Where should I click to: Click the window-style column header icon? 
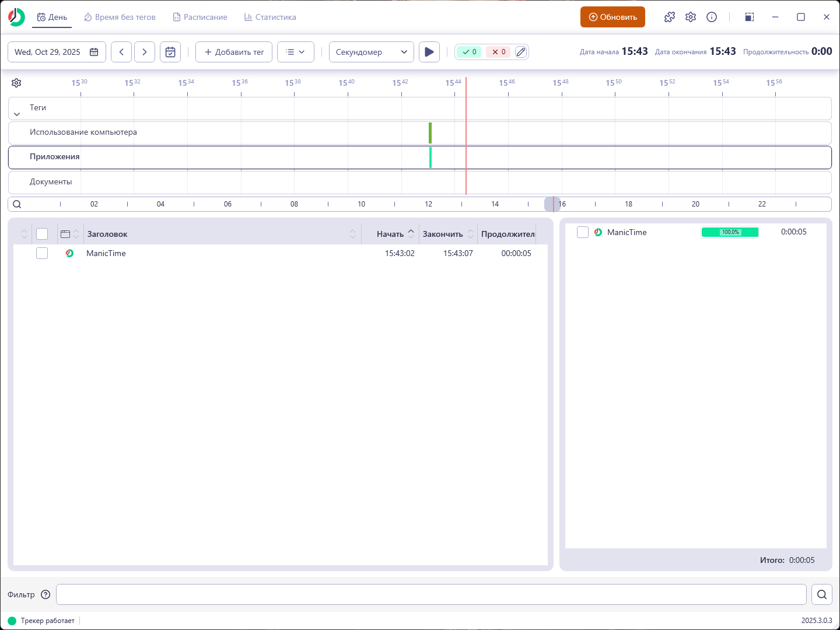click(x=65, y=234)
